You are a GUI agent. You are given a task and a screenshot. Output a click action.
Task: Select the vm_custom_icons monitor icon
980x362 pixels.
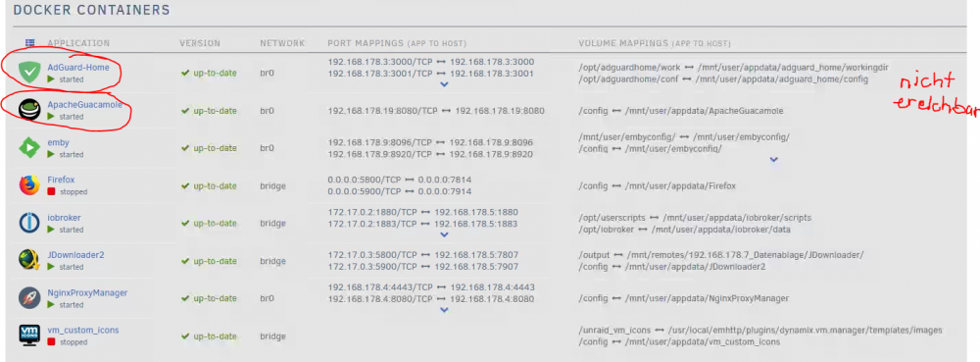(29, 336)
